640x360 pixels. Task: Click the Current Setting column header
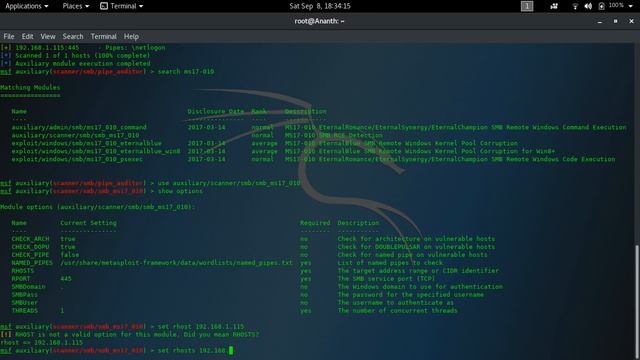[x=88, y=223]
